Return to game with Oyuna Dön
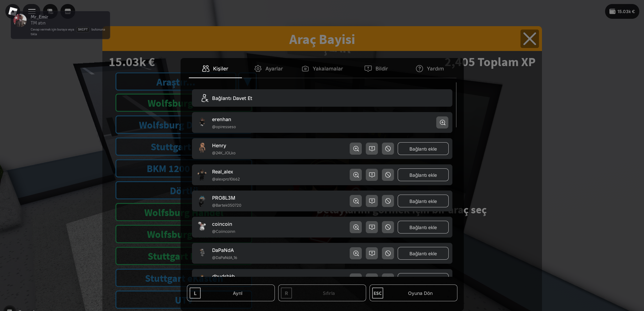Image resolution: width=644 pixels, height=311 pixels. click(413, 293)
